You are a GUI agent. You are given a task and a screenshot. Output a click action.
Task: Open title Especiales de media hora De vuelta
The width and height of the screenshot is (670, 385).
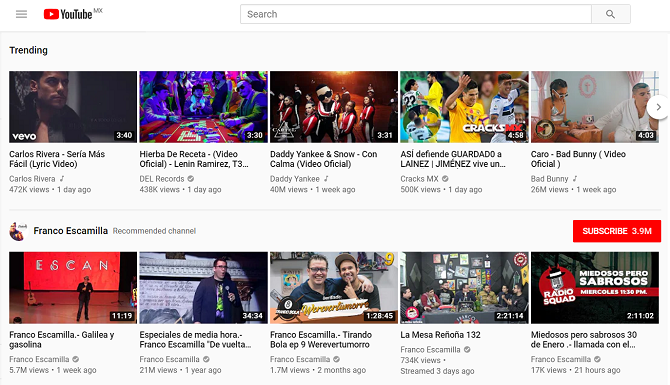(x=195, y=340)
